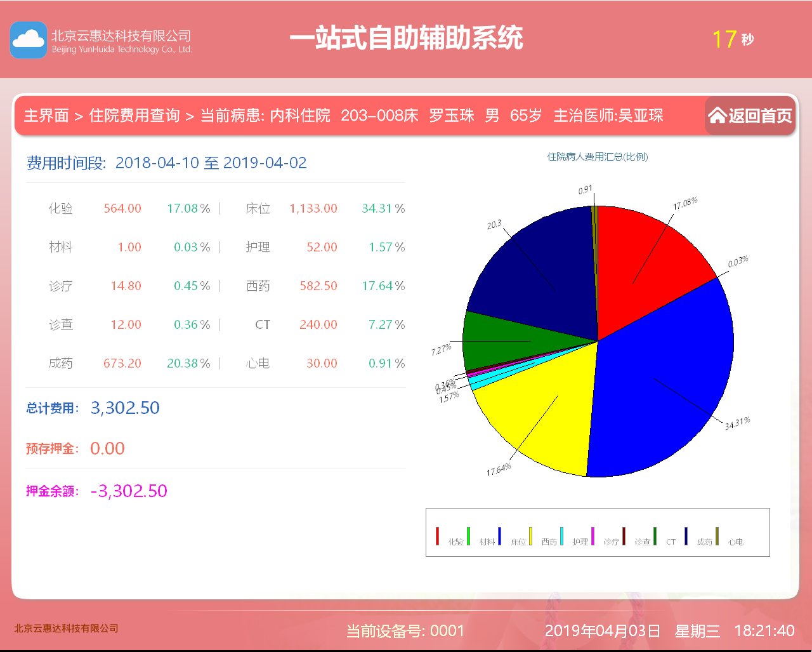The image size is (812, 652).
Task: Click the 1,133.00 amount
Action: [x=313, y=208]
